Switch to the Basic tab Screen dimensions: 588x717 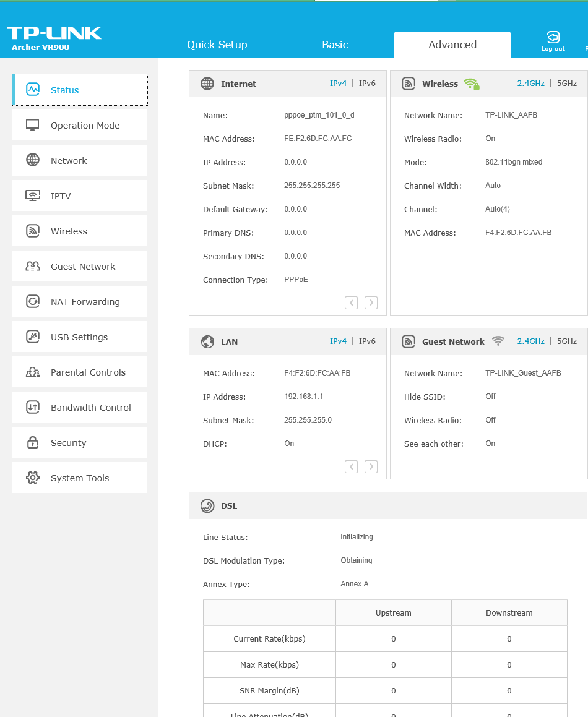point(335,45)
